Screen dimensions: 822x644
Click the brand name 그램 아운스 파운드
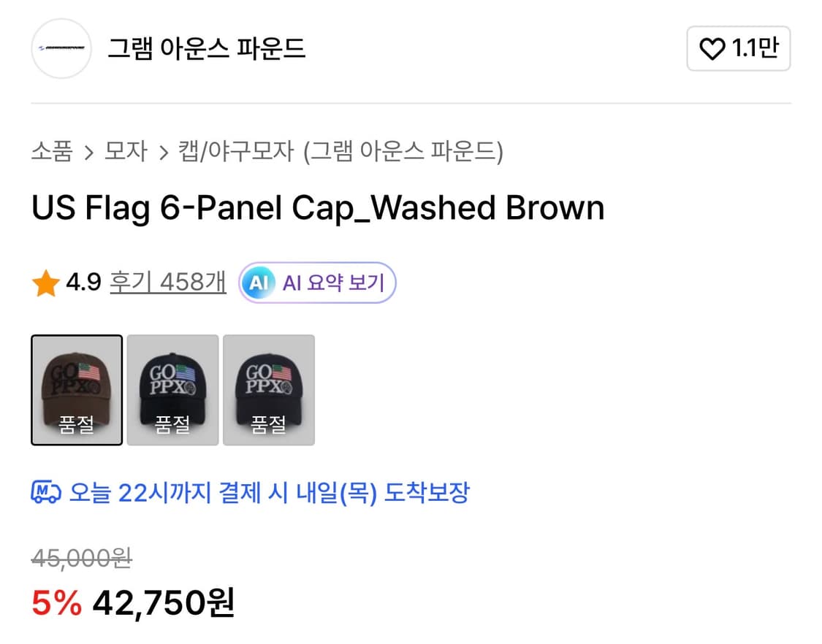pyautogui.click(x=206, y=48)
